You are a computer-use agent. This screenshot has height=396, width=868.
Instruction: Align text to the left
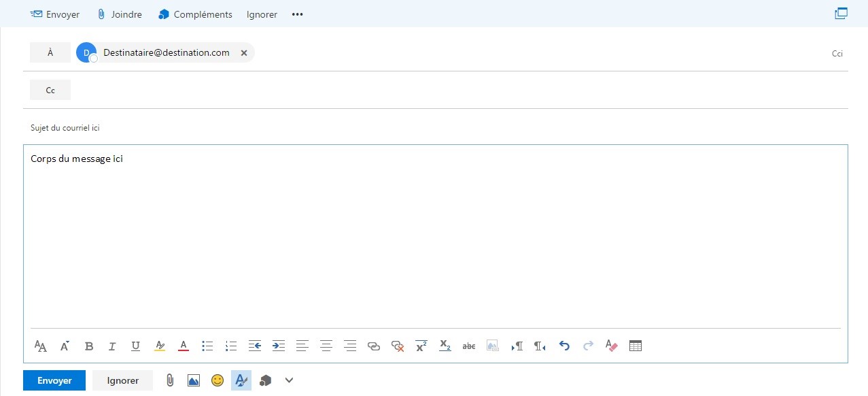[302, 346]
